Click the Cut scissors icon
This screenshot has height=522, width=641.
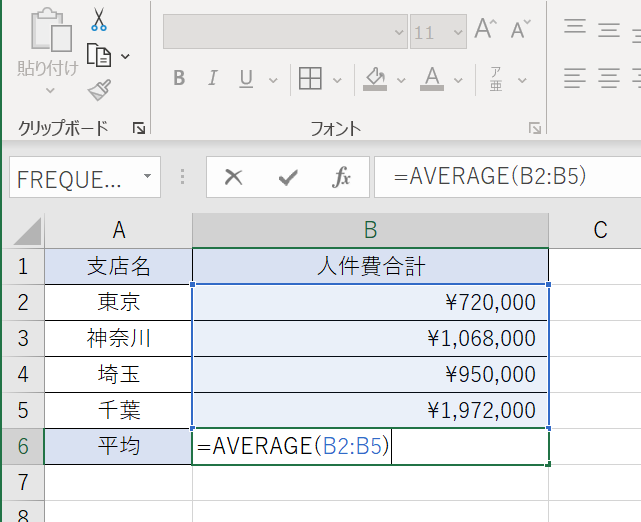[x=99, y=19]
